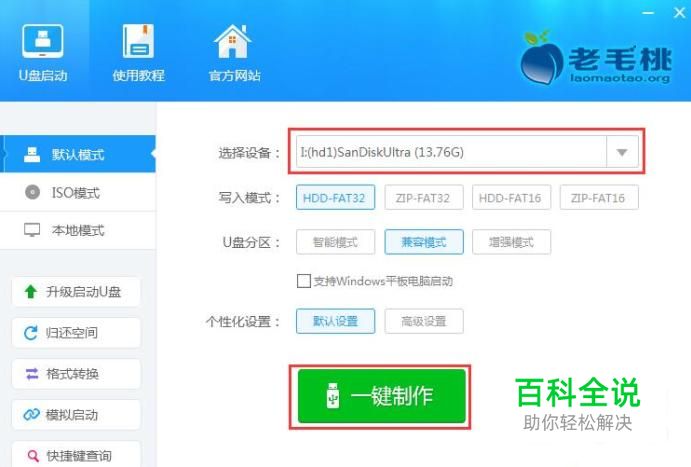Select HDD-FAT32 write mode

click(335, 197)
